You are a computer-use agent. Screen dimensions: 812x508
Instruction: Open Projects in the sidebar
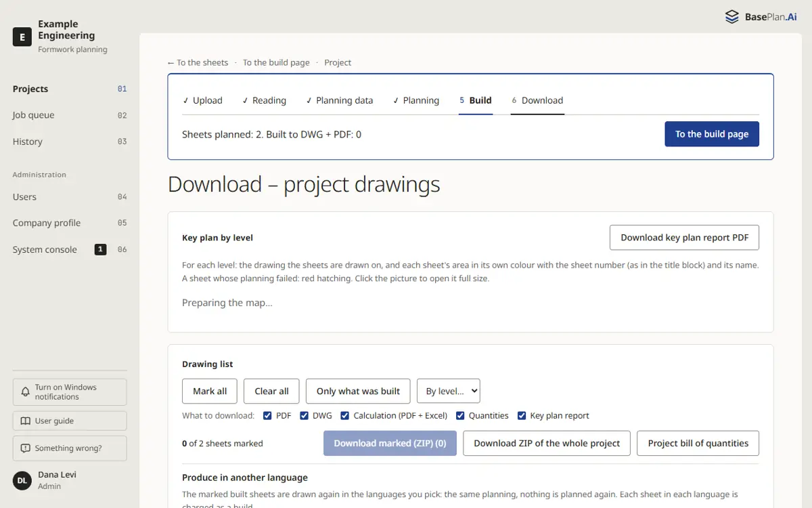(x=70, y=89)
